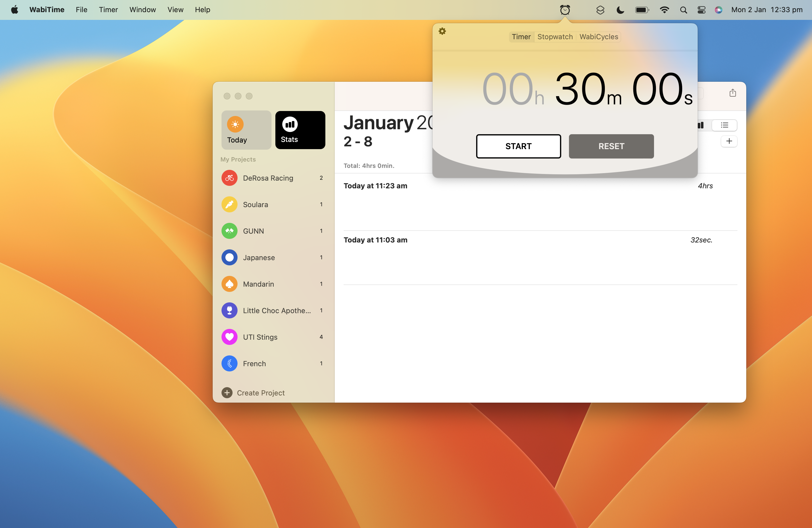Click the Little Choc Apothecary wine glass icon

pyautogui.click(x=229, y=310)
